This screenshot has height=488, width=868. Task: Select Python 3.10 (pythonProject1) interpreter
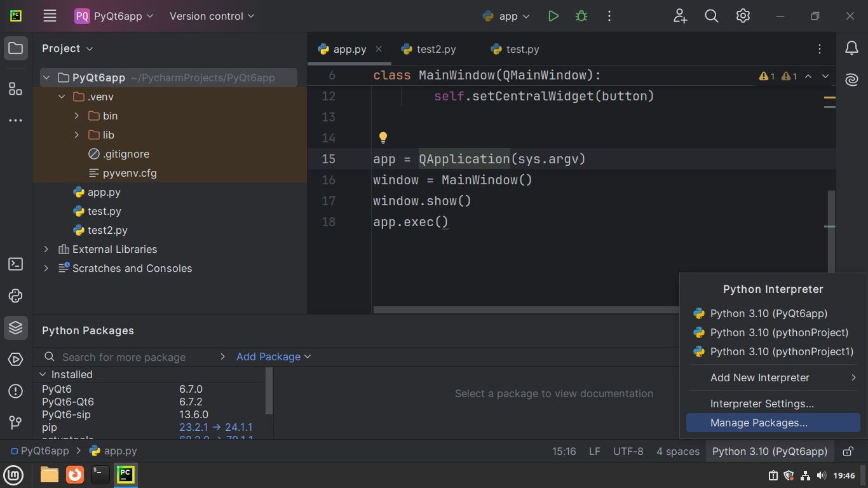[773, 351]
